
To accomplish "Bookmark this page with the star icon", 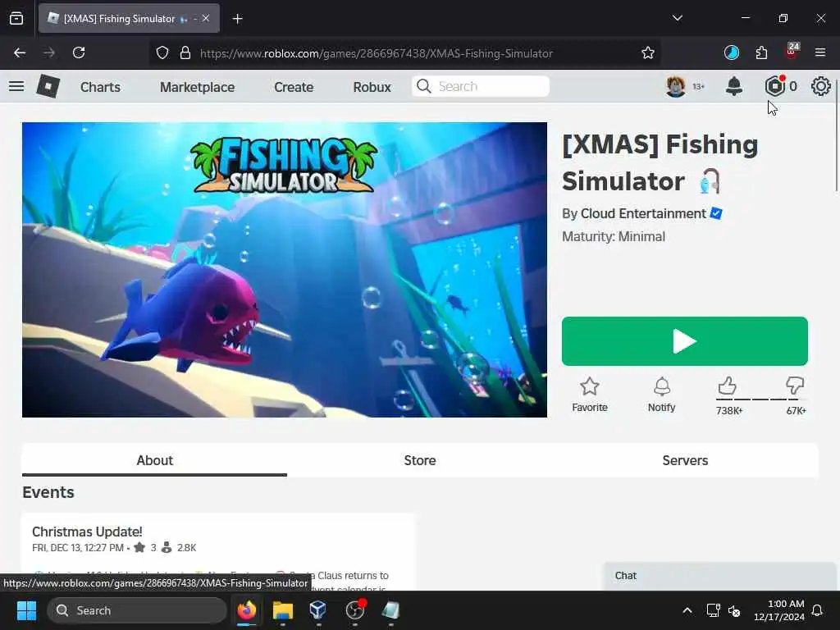I will point(648,52).
